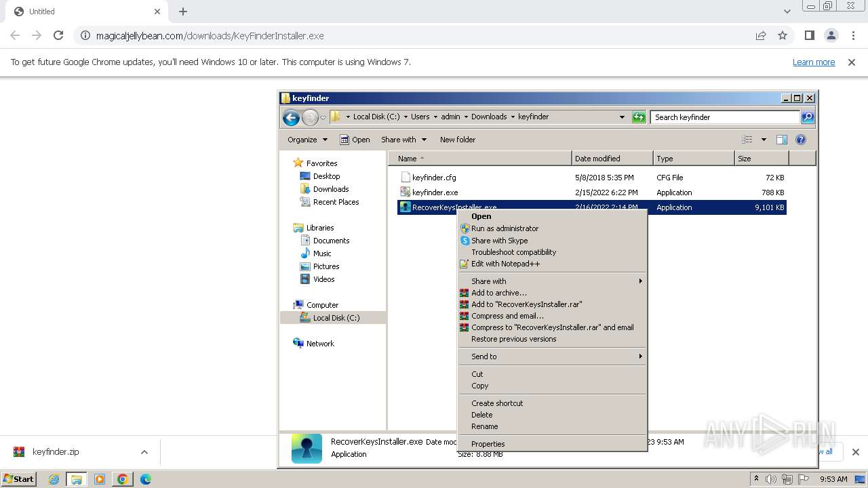Choose Add to "RecoverKeysInstaller.rar"
The height and width of the screenshot is (488, 868).
tap(552, 304)
